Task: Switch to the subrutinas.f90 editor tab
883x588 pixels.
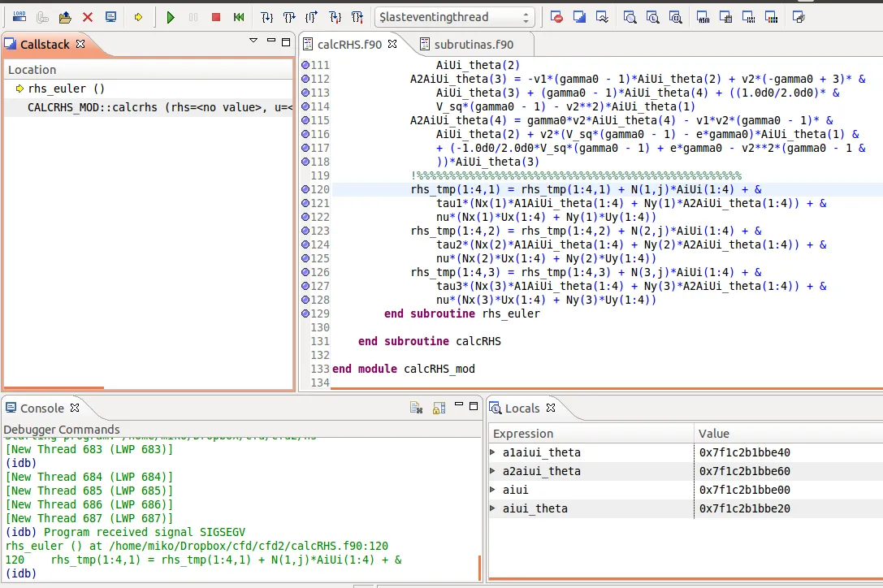Action: (474, 44)
